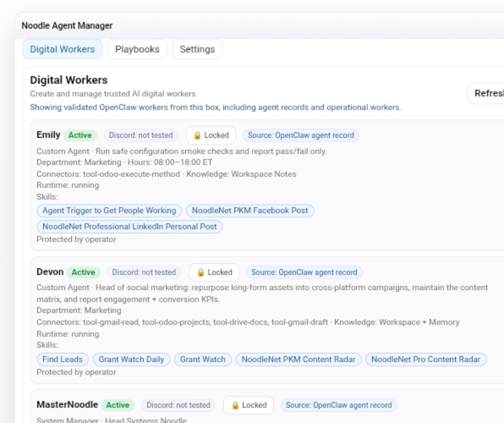Switch to the Playbooks tab

[137, 49]
